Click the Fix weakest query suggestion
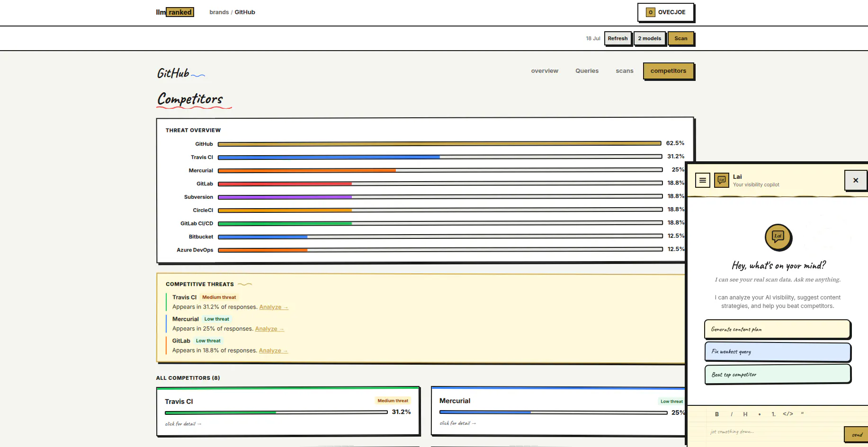 pyautogui.click(x=777, y=351)
